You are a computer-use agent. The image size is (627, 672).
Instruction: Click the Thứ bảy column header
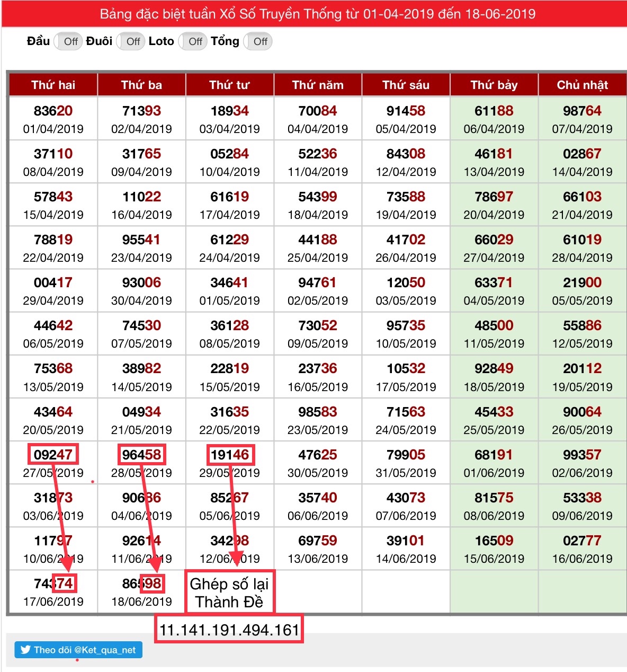pyautogui.click(x=494, y=85)
